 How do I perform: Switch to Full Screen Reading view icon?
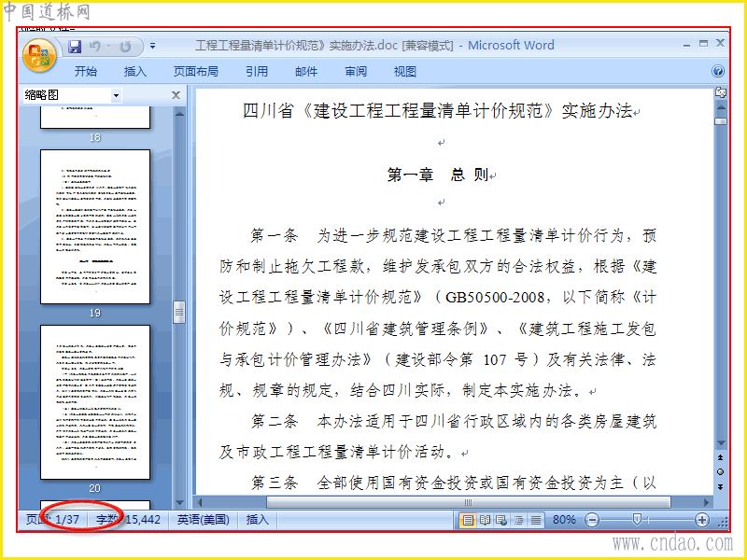[x=485, y=520]
